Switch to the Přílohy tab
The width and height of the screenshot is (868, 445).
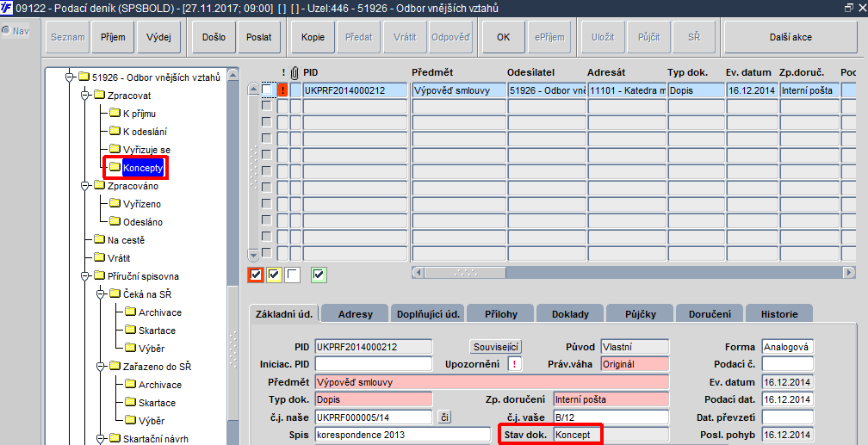501,314
